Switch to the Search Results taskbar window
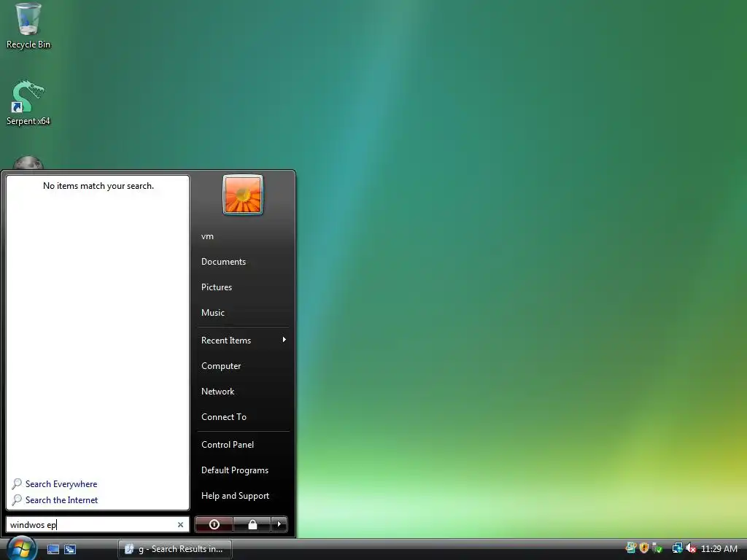747x560 pixels. click(x=175, y=549)
